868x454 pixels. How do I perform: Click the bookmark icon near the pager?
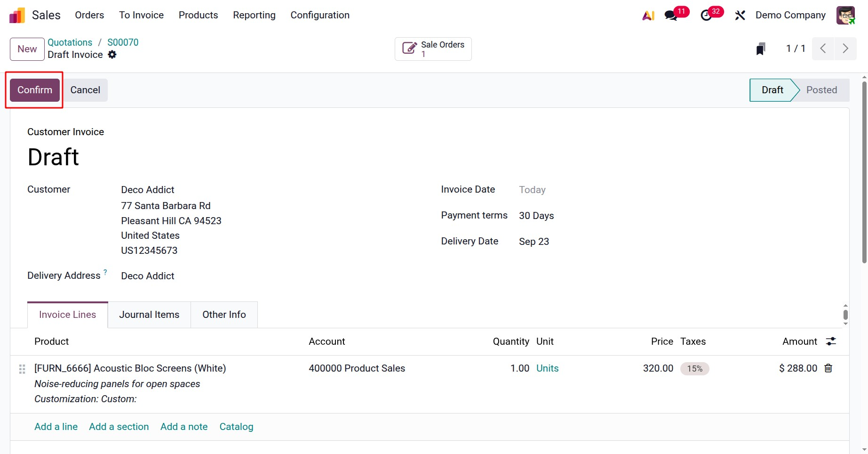pyautogui.click(x=761, y=49)
